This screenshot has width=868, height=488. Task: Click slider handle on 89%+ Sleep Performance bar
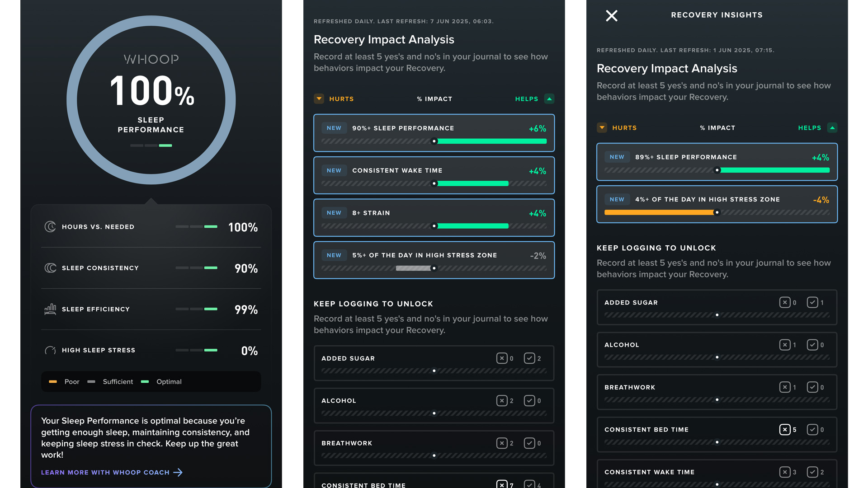pos(717,170)
